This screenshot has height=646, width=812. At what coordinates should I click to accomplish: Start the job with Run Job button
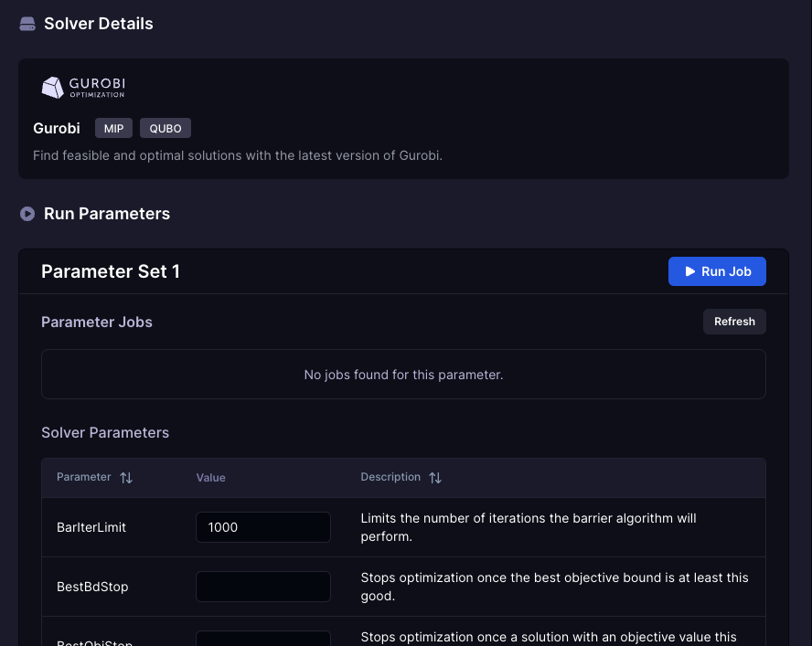717,271
